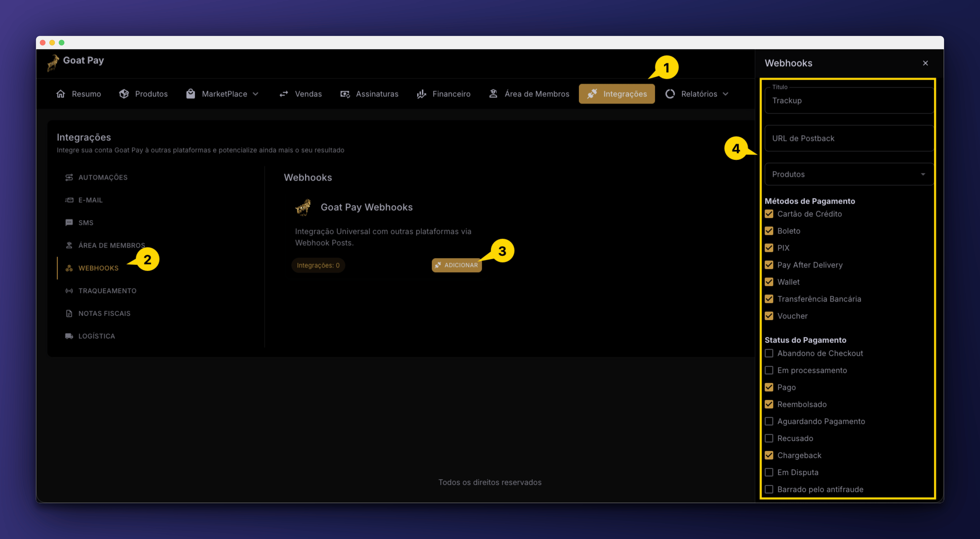Enable the Recusado status checkbox
This screenshot has width=980, height=539.
point(769,438)
